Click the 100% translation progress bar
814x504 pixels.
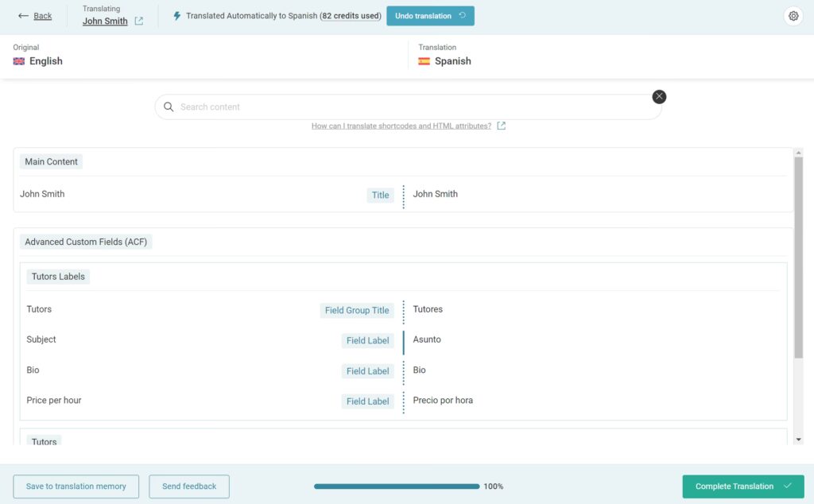click(x=397, y=487)
